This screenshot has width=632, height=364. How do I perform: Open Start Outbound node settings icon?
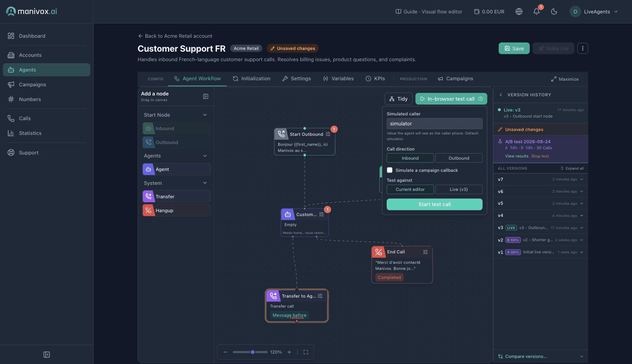[x=328, y=134]
